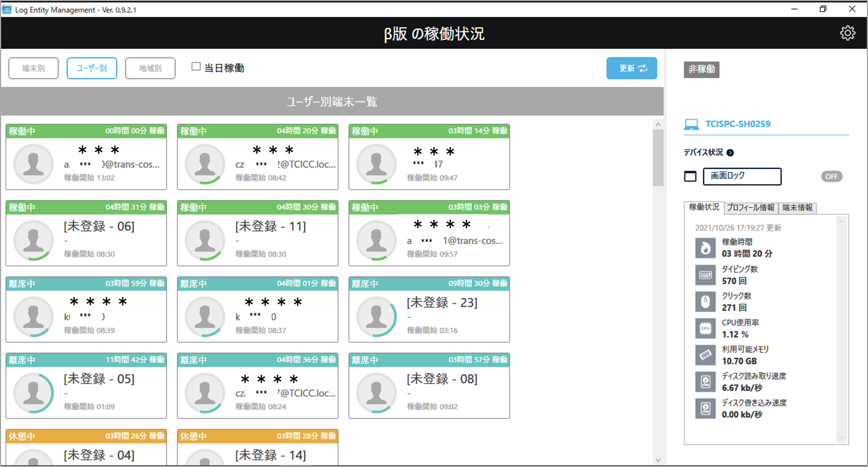868x467 pixels.
Task: Click the 03時間 26分 稼働 休憩中 header
Action: pos(86,436)
